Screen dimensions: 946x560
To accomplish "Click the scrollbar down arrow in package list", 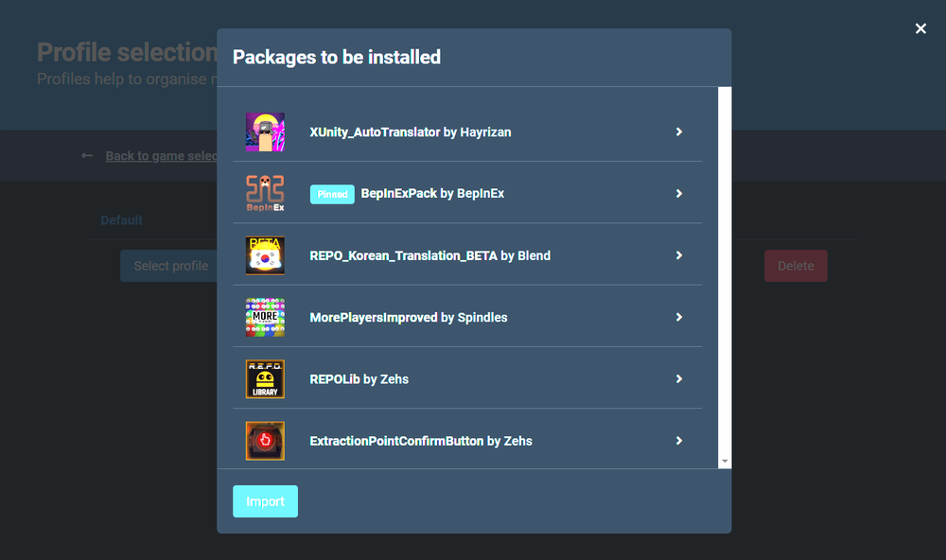I will point(725,462).
